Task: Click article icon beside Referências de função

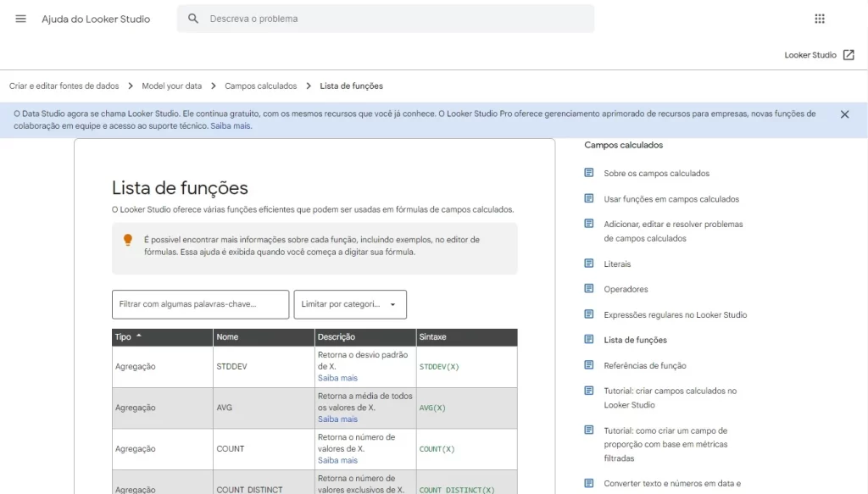Action: coord(589,365)
